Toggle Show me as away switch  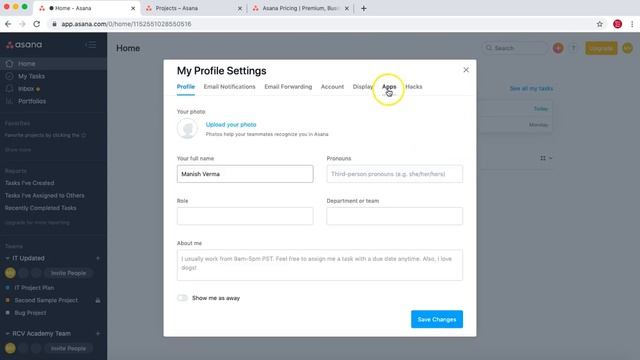click(182, 298)
